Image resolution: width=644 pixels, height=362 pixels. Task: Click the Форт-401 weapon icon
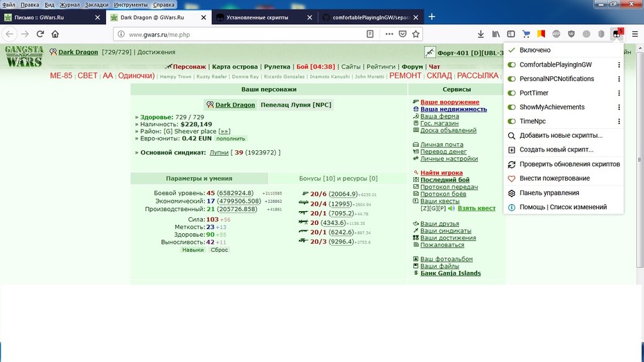click(x=429, y=53)
